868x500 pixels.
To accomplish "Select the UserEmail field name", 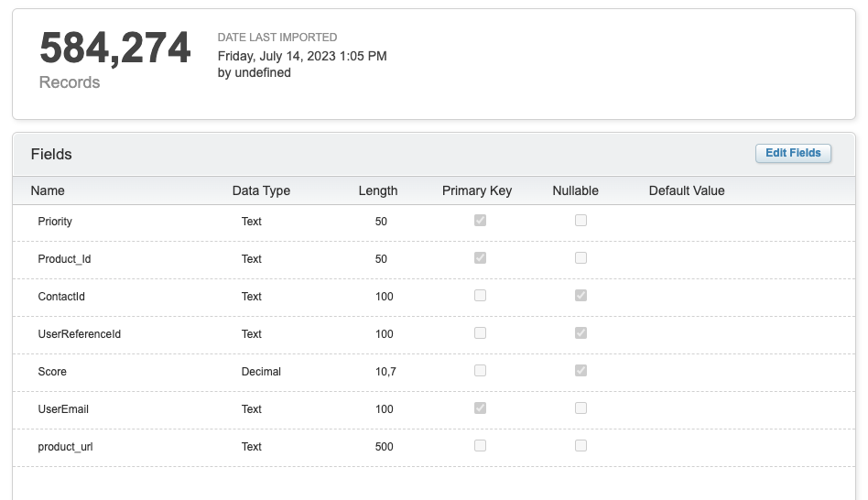I will coord(63,409).
